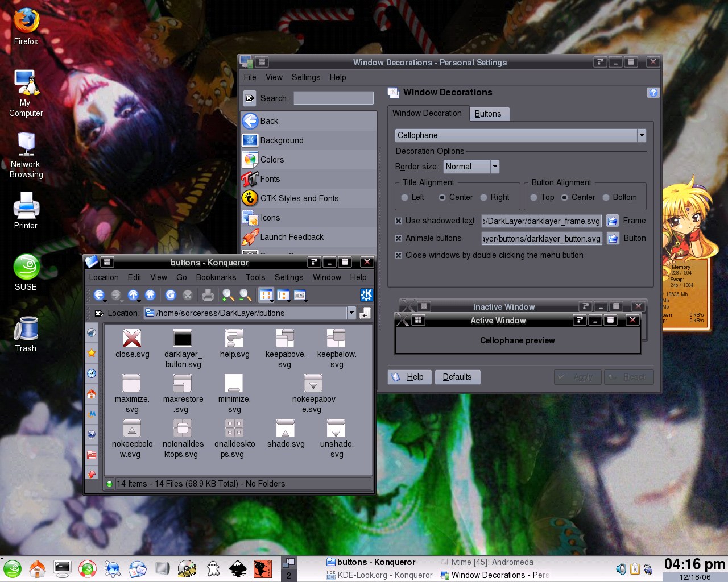Clear the Personal Settings search field
728x582 pixels.
(249, 98)
